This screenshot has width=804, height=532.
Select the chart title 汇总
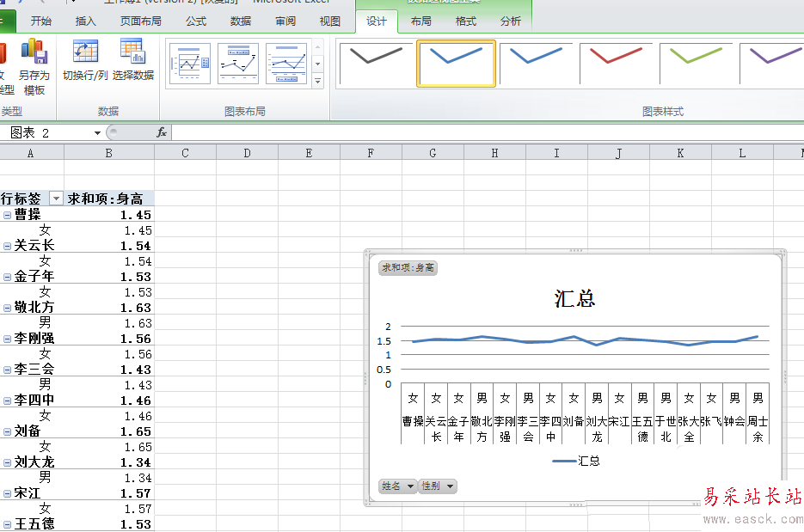(574, 299)
